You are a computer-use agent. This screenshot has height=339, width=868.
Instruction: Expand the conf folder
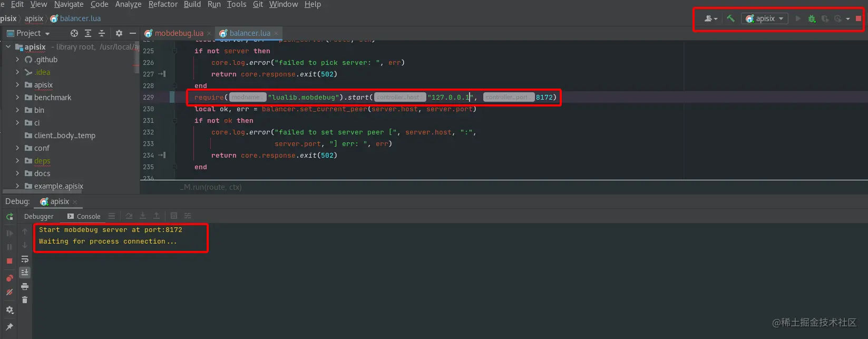[17, 148]
